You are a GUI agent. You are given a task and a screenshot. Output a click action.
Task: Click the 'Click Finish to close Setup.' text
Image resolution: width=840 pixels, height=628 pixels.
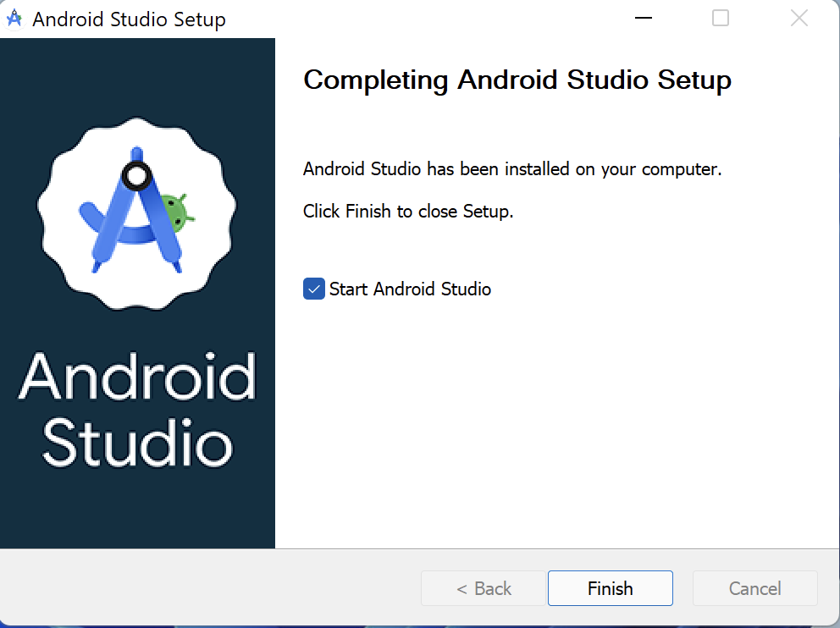pos(408,212)
